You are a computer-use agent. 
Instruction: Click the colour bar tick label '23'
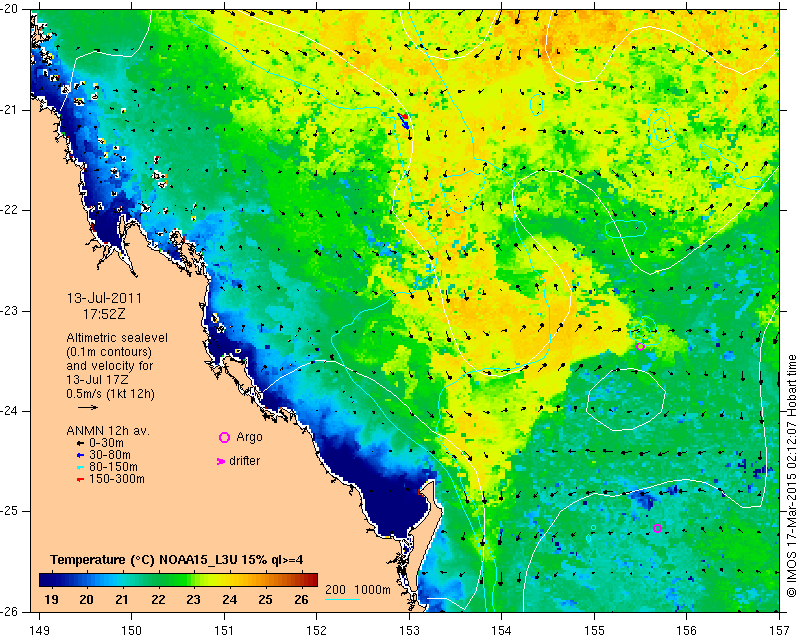[193, 600]
